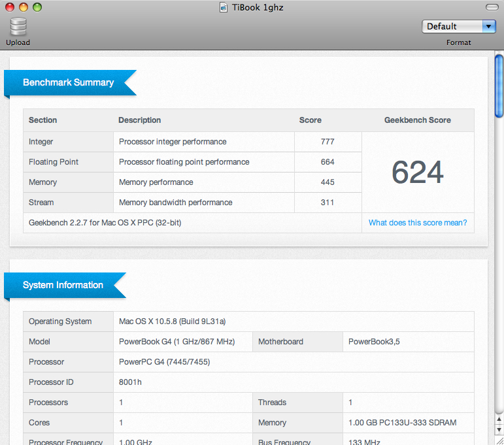Image resolution: width=504 pixels, height=445 pixels.
Task: Click "Memory bandwidth performance" description
Action: pyautogui.click(x=175, y=203)
